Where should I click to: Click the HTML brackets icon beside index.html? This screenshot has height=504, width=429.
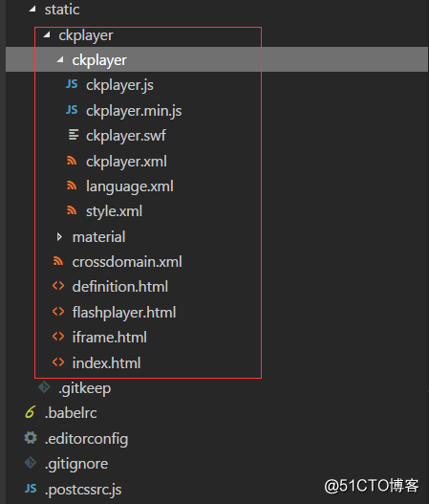pyautogui.click(x=58, y=362)
